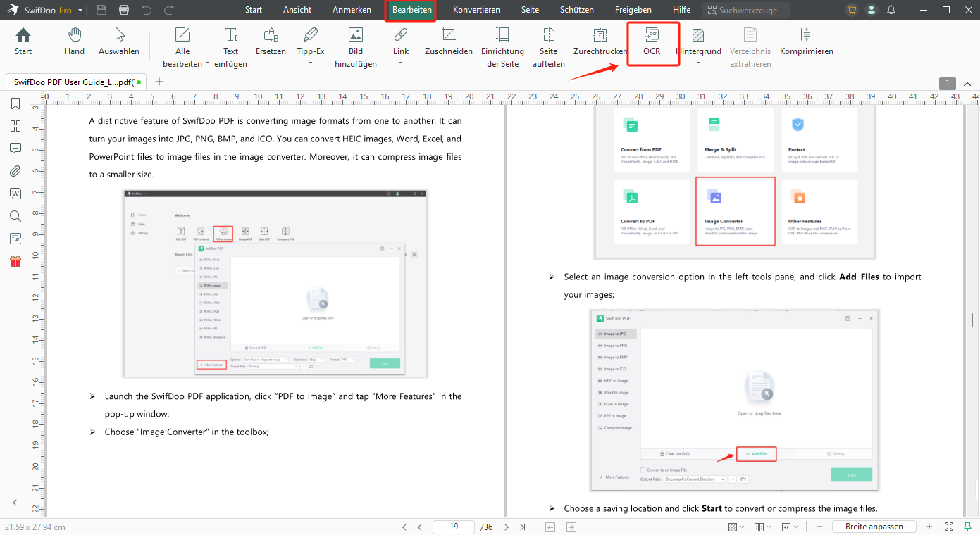Enter full screen mode from status bar
The height and width of the screenshot is (535, 980).
click(x=949, y=527)
